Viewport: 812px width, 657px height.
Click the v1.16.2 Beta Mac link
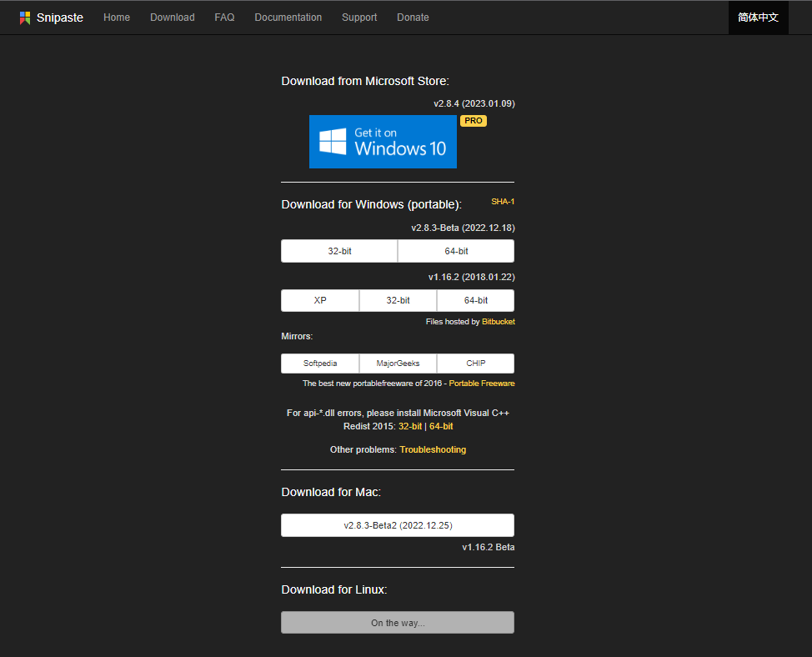(489, 547)
